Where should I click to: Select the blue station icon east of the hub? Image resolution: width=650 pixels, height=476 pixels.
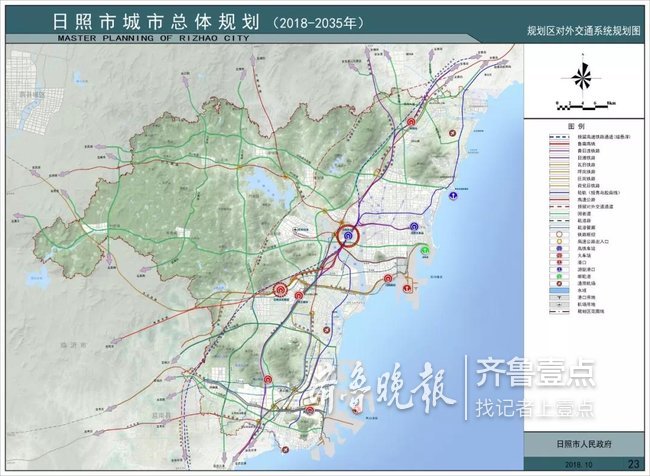coord(414,228)
